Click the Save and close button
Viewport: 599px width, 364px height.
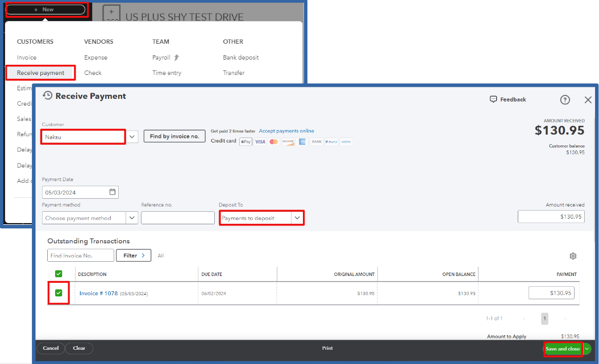(562, 348)
